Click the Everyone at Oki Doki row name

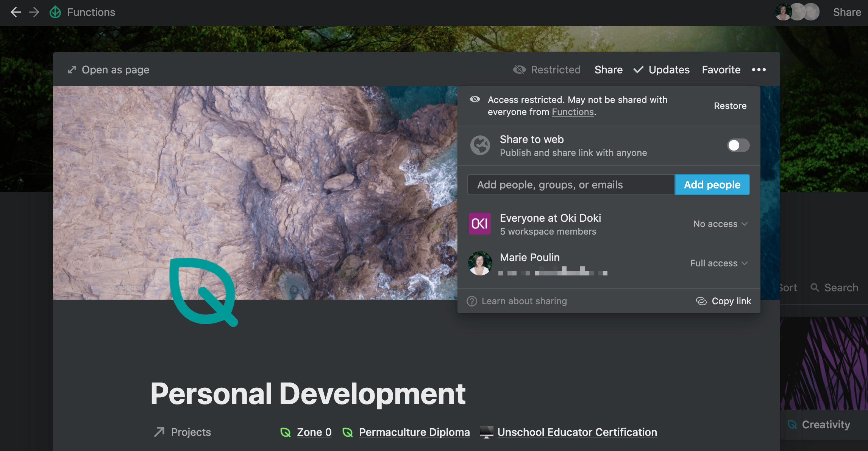tap(550, 218)
